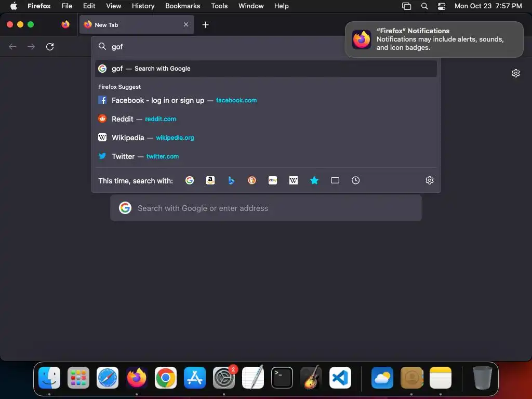The height and width of the screenshot is (399, 532).
Task: Open Spotlight search in menu bar
Action: tap(424, 6)
